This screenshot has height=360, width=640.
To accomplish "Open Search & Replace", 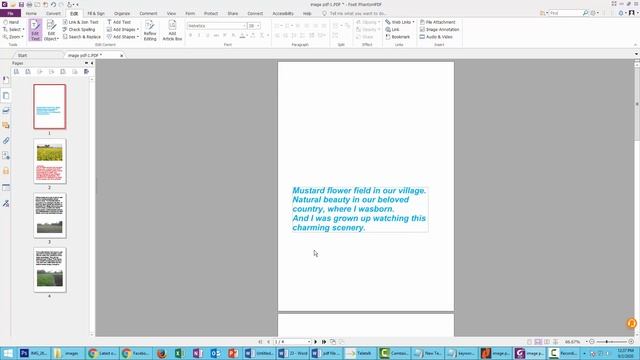I will (x=82, y=37).
